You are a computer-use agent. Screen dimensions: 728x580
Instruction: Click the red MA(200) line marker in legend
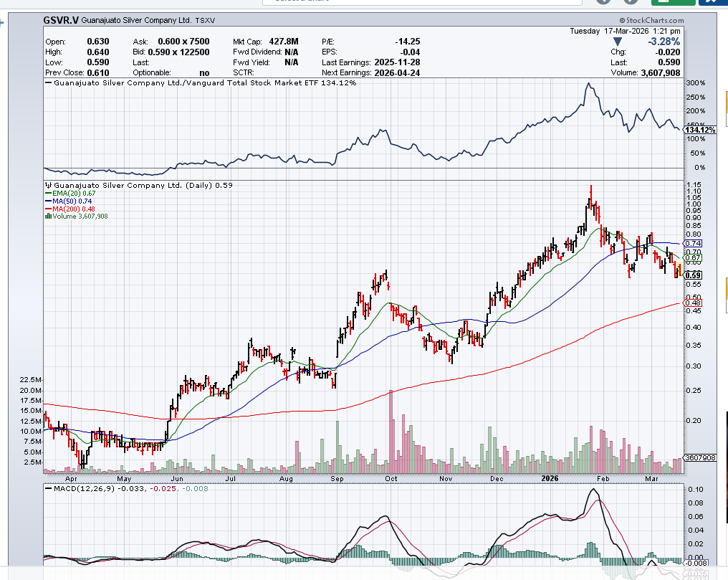click(x=48, y=209)
